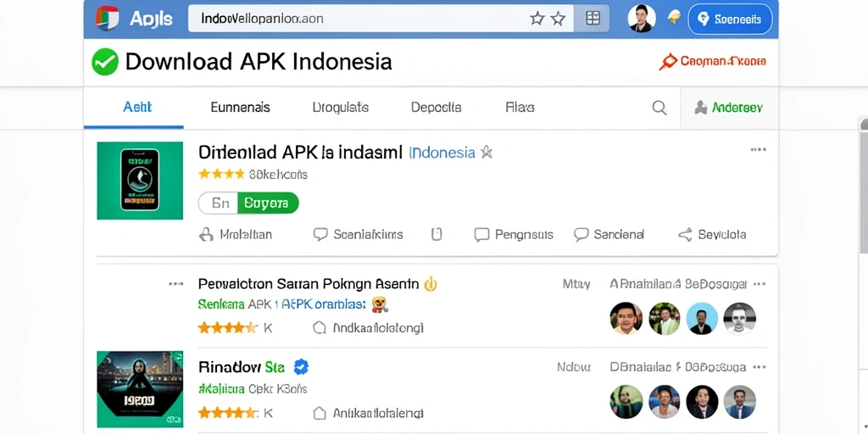Image resolution: width=868 pixels, height=434 pixels.
Task: Open the grid icon in address bar
Action: (593, 19)
